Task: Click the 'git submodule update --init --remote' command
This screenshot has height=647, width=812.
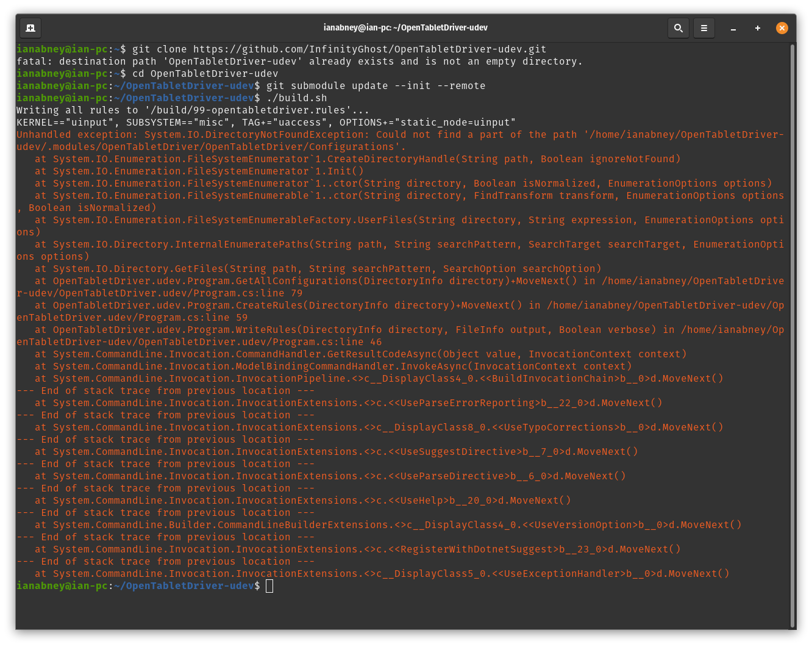Action: pos(376,85)
